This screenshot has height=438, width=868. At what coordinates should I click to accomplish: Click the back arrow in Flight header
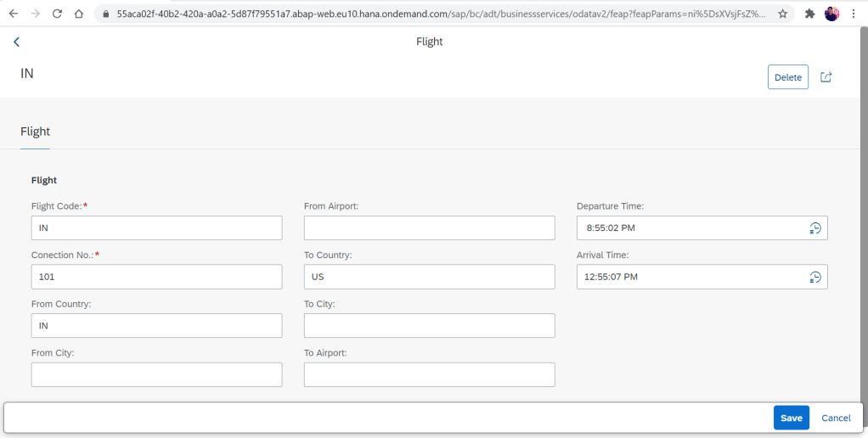pyautogui.click(x=16, y=42)
